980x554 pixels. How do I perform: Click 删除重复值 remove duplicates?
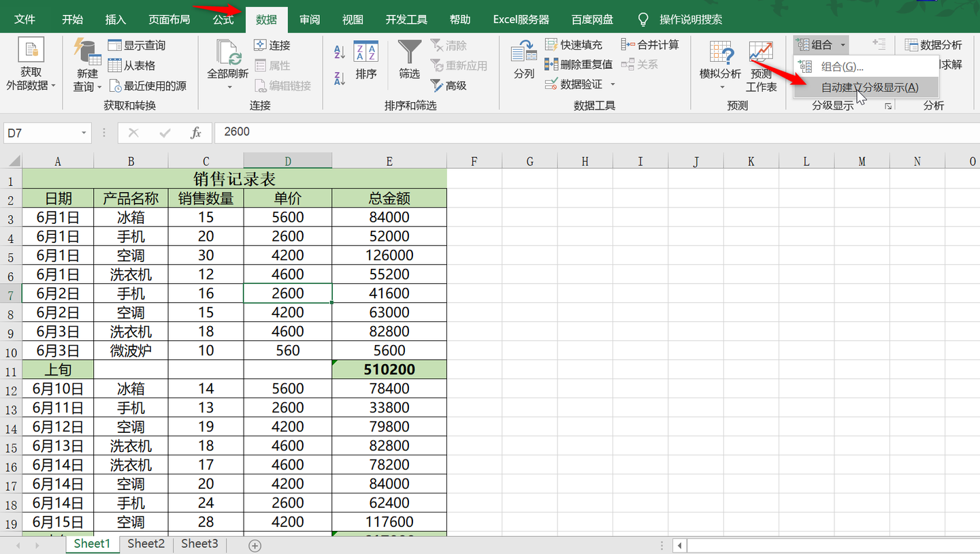pyautogui.click(x=578, y=65)
